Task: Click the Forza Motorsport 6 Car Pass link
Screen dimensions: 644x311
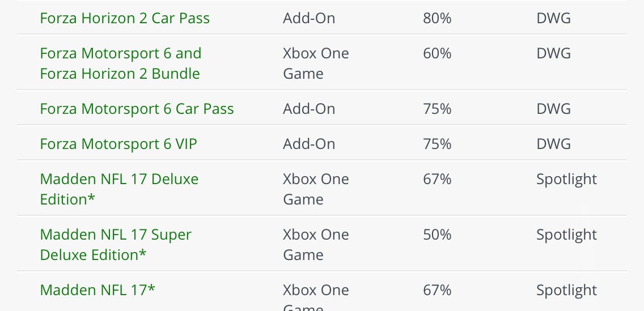Action: 137,109
